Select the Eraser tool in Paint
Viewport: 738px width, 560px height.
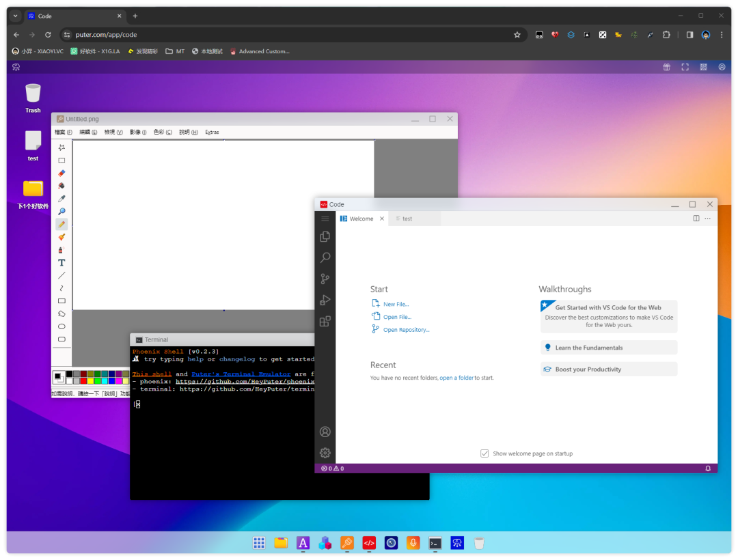(61, 173)
